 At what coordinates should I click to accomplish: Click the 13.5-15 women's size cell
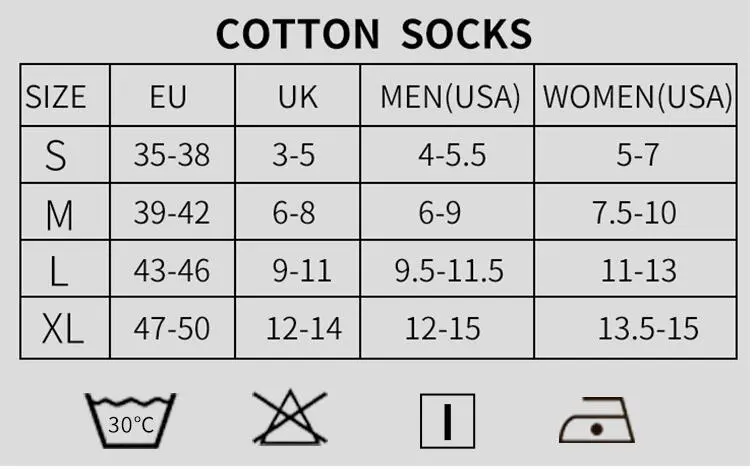click(648, 329)
